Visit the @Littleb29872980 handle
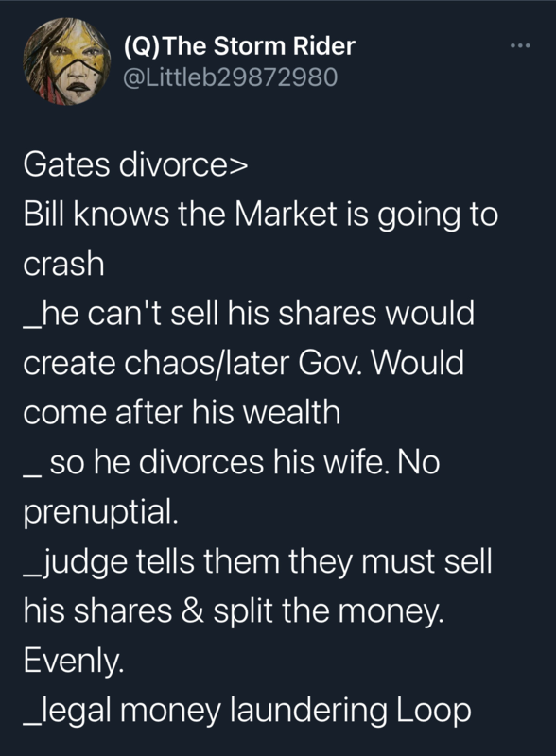 (230, 77)
